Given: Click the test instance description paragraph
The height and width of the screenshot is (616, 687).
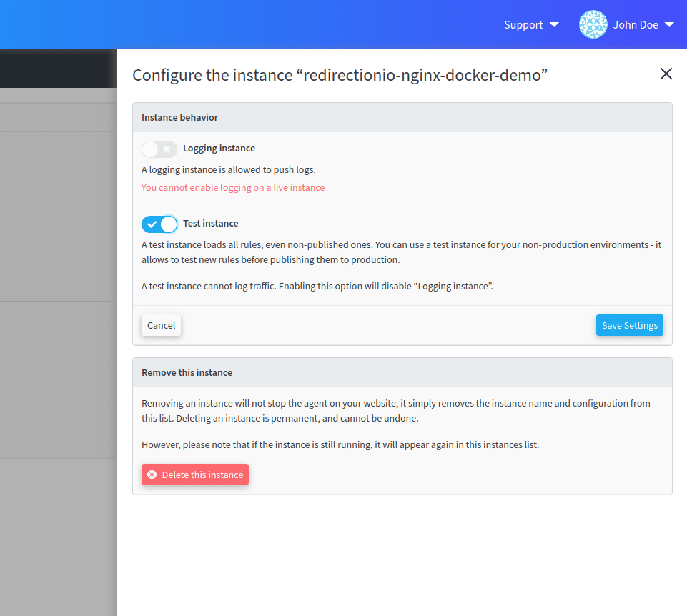Looking at the screenshot, I should [400, 252].
